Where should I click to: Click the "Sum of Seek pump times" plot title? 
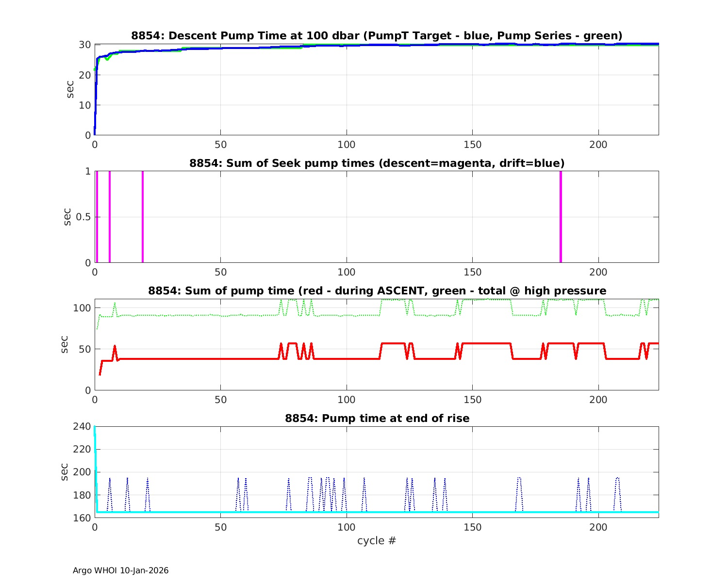[x=377, y=163]
